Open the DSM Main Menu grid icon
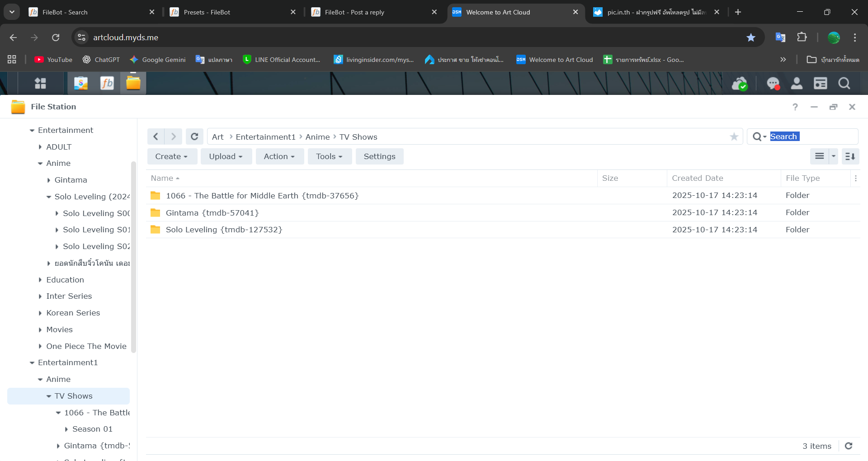The width and height of the screenshot is (868, 461). [40, 83]
